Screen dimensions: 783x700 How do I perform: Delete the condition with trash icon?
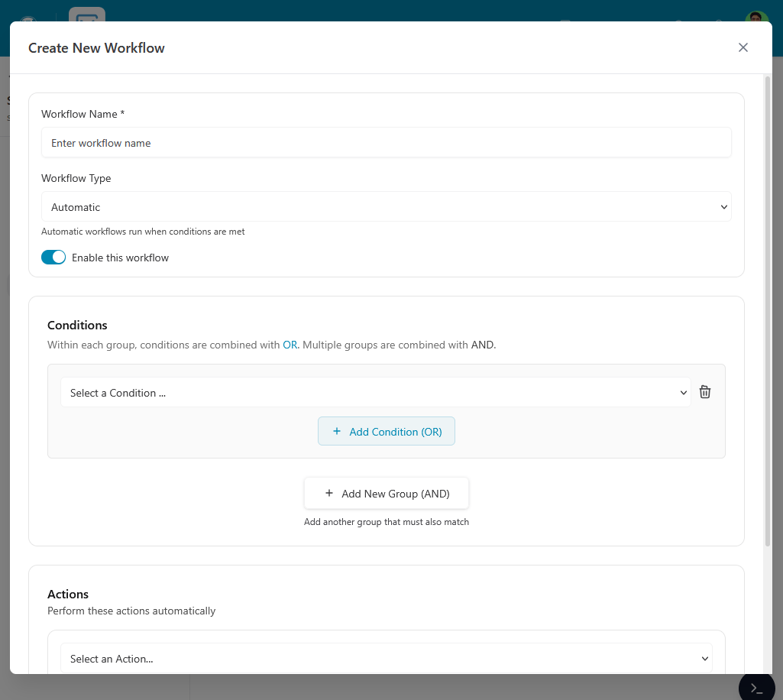click(x=704, y=392)
